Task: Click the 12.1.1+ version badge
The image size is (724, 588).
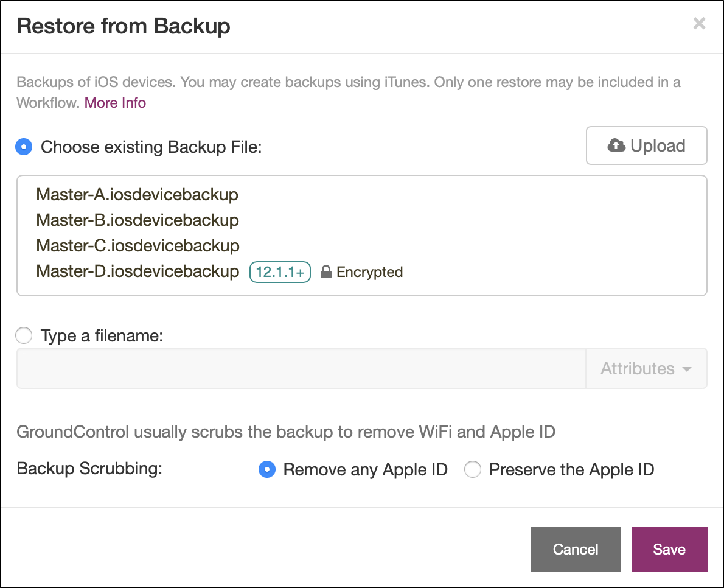Action: click(280, 272)
